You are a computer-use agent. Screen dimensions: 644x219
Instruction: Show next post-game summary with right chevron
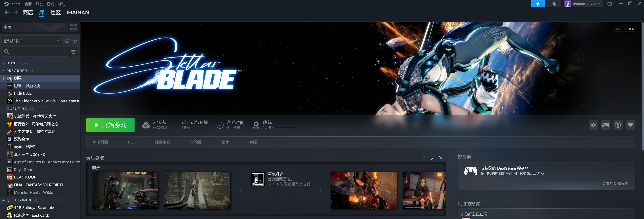(432, 158)
